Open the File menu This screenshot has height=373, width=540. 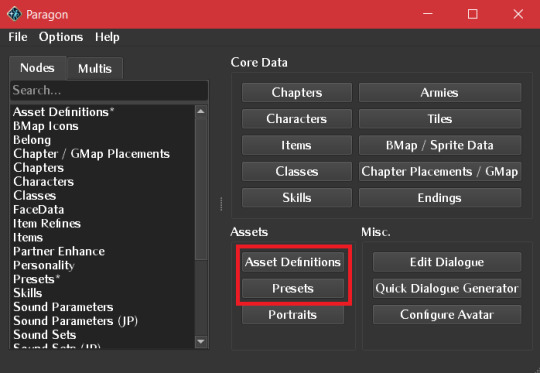coord(18,37)
